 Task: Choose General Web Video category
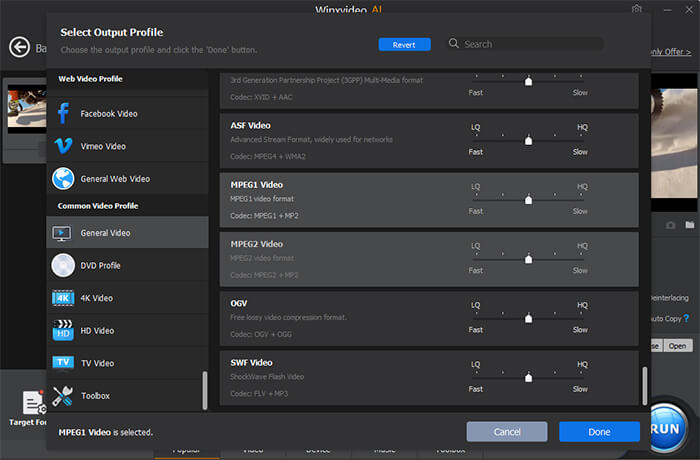click(127, 179)
